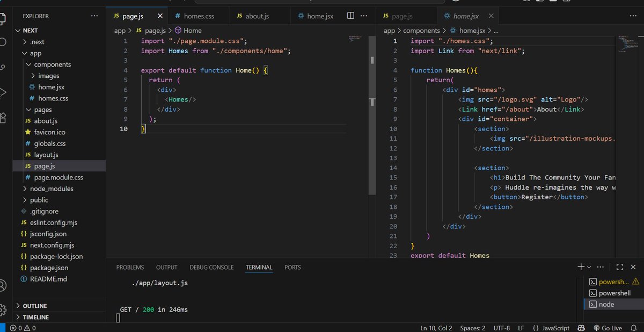The height and width of the screenshot is (332, 644).
Task: Split the left editor group
Action: coord(350,16)
